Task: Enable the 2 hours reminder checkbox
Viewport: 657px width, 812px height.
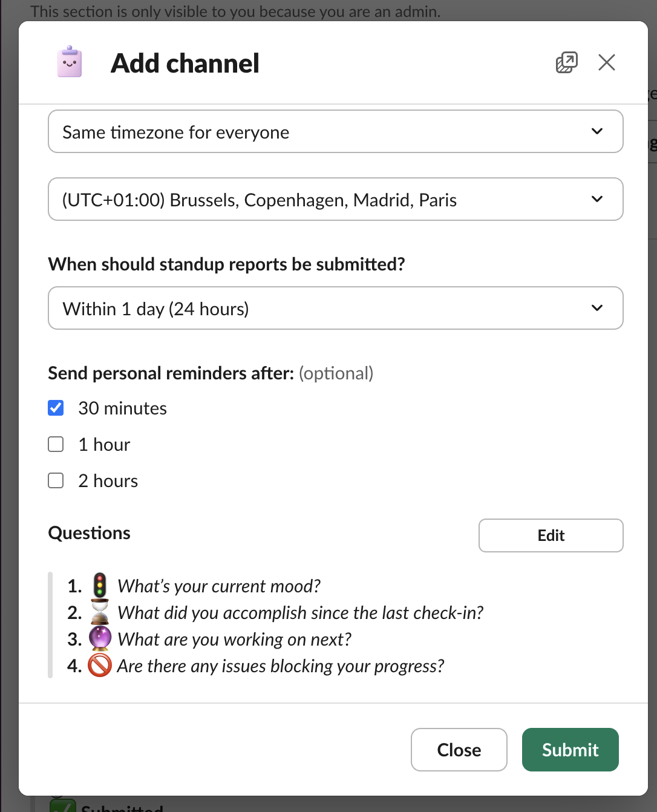Action: (56, 481)
